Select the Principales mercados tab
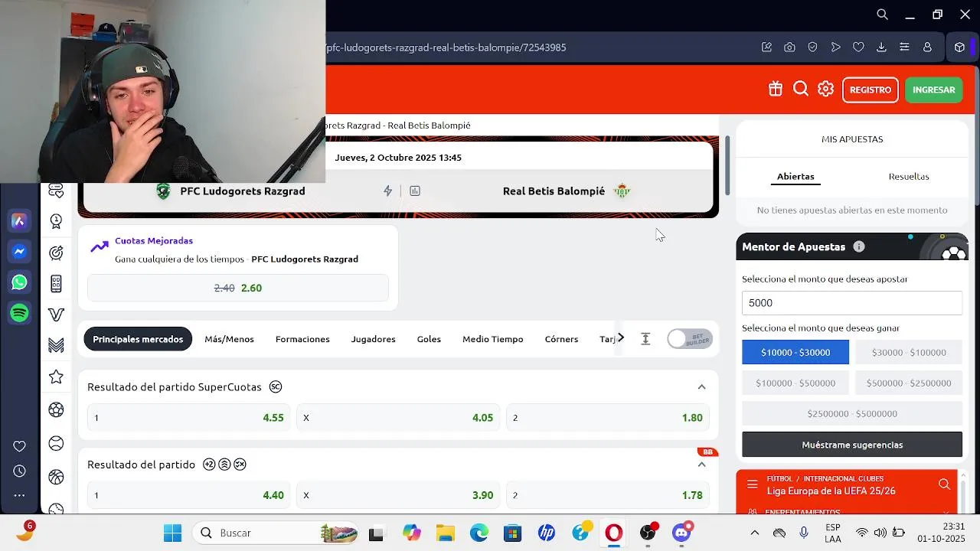The width and height of the screenshot is (980, 551). coord(138,339)
